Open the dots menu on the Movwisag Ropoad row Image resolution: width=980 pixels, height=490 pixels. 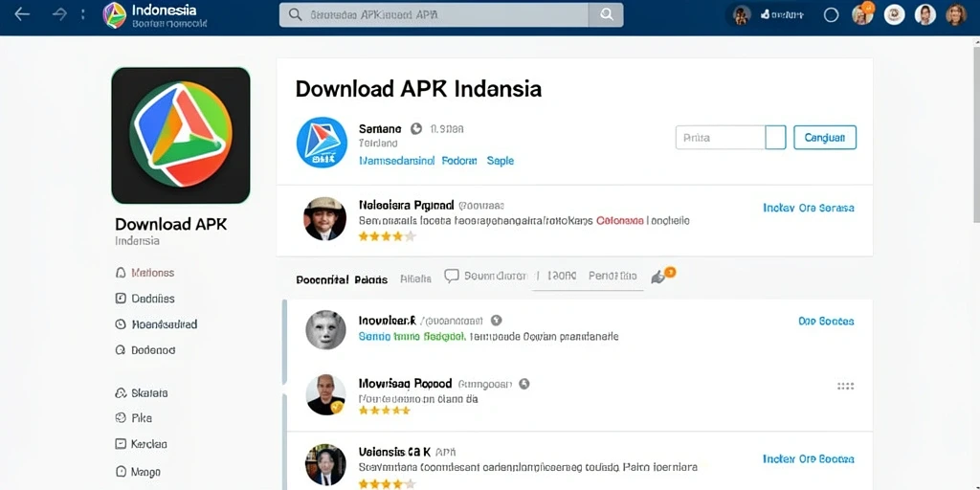pyautogui.click(x=846, y=387)
